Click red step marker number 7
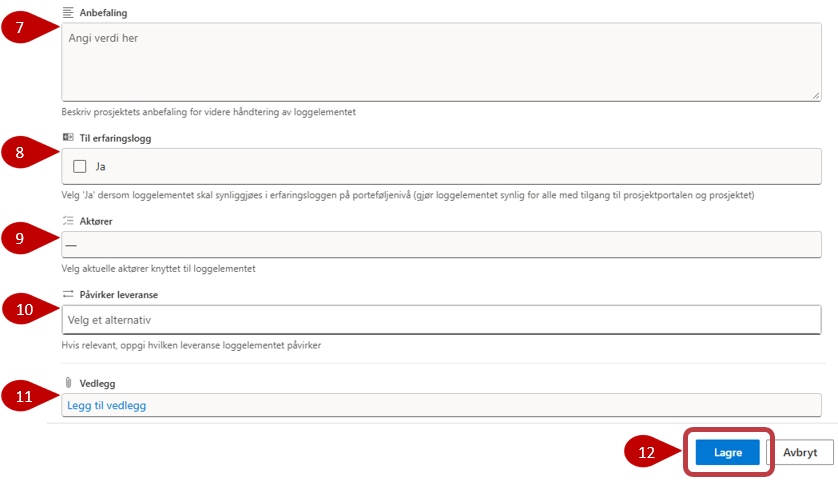Image resolution: width=838 pixels, height=480 pixels. tap(19, 27)
